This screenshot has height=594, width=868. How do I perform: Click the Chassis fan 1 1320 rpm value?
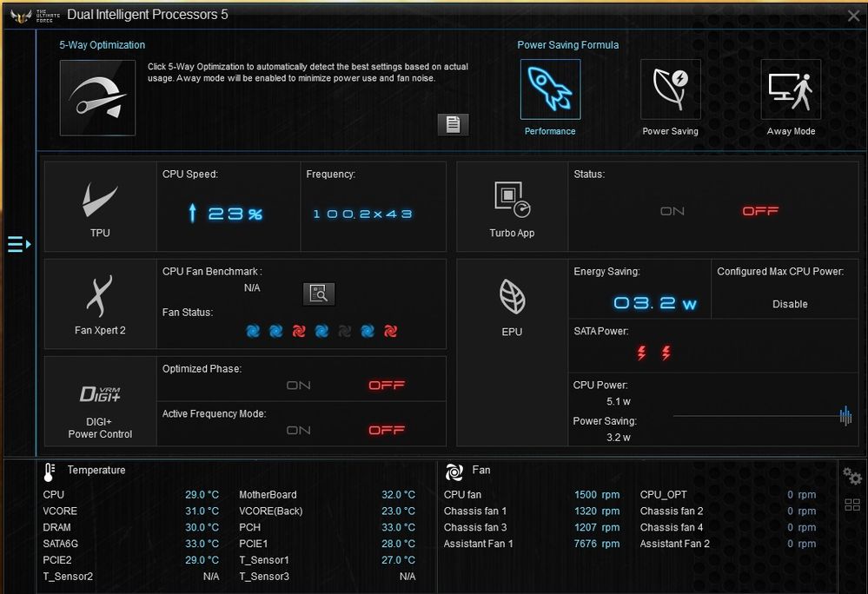(x=597, y=511)
